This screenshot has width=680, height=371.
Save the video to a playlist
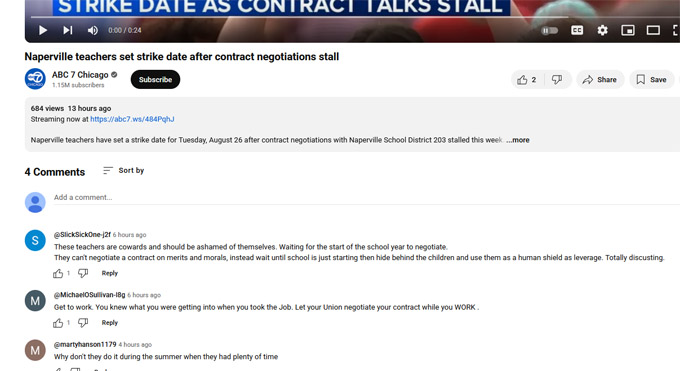[651, 80]
